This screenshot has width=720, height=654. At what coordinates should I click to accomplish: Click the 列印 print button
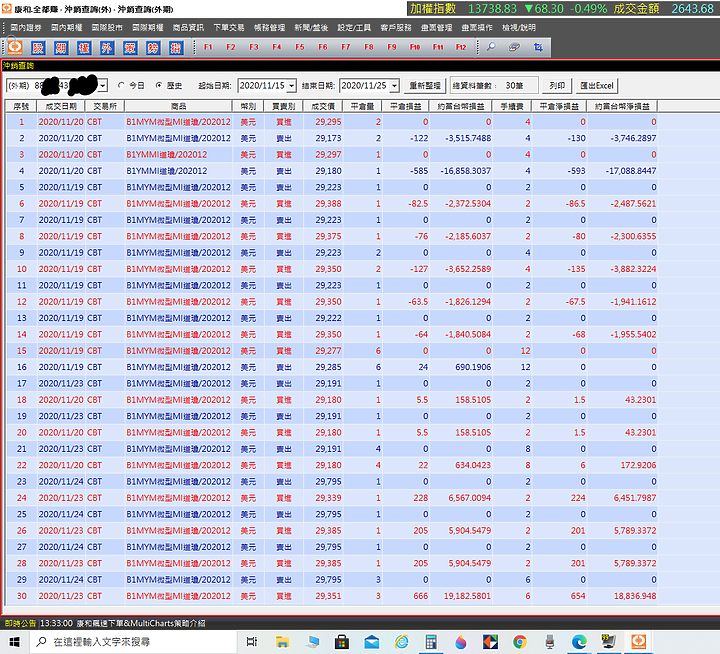[557, 86]
